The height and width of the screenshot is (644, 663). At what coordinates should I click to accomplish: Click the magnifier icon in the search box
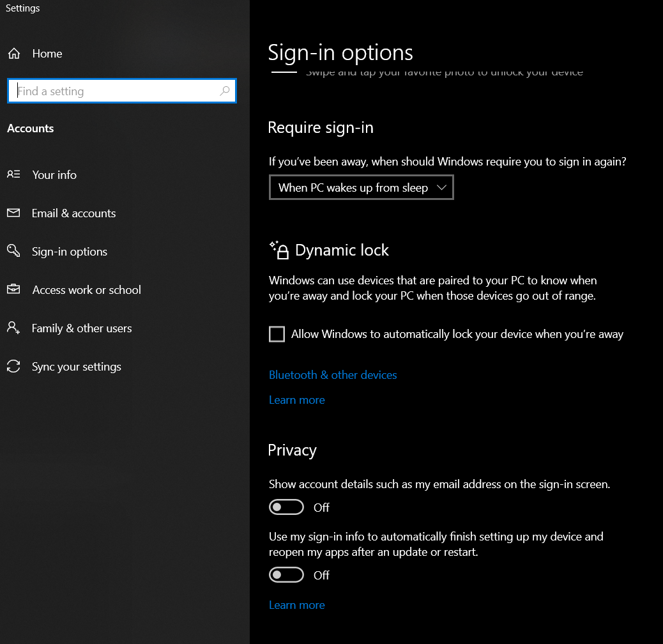point(225,91)
